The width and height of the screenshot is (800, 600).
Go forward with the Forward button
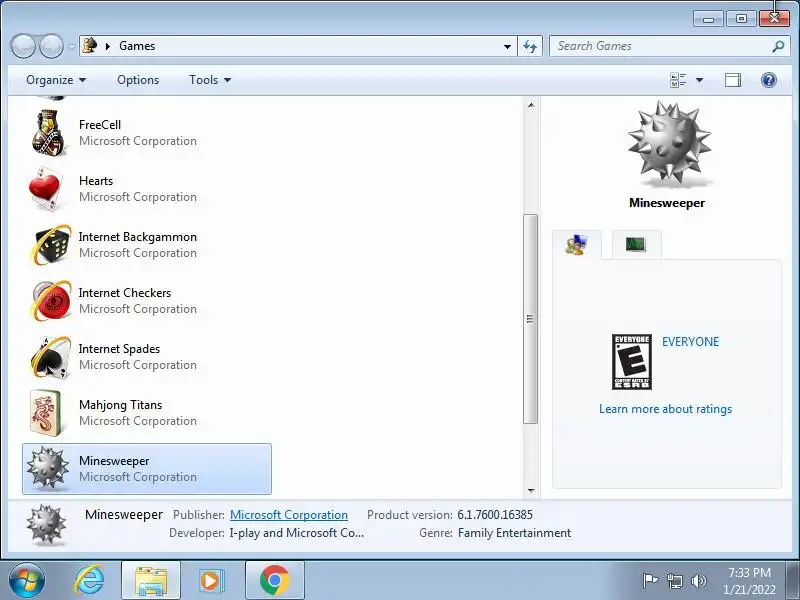51,46
